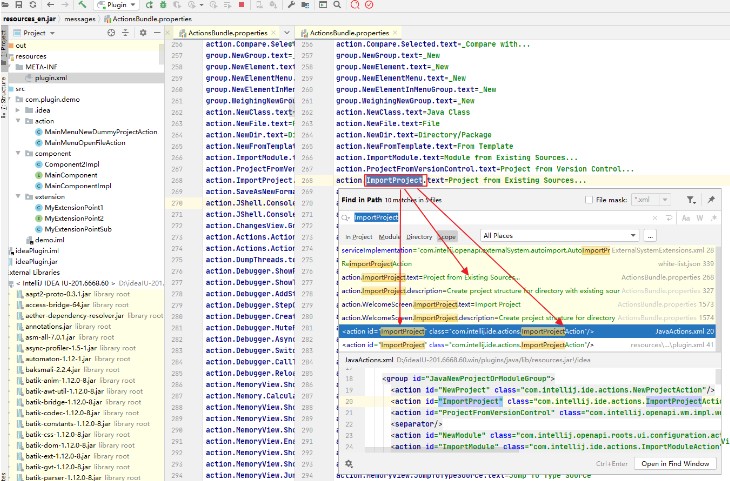Image resolution: width=730 pixels, height=481 pixels.
Task: Open settings via the wrench icon
Action: (291, 5)
